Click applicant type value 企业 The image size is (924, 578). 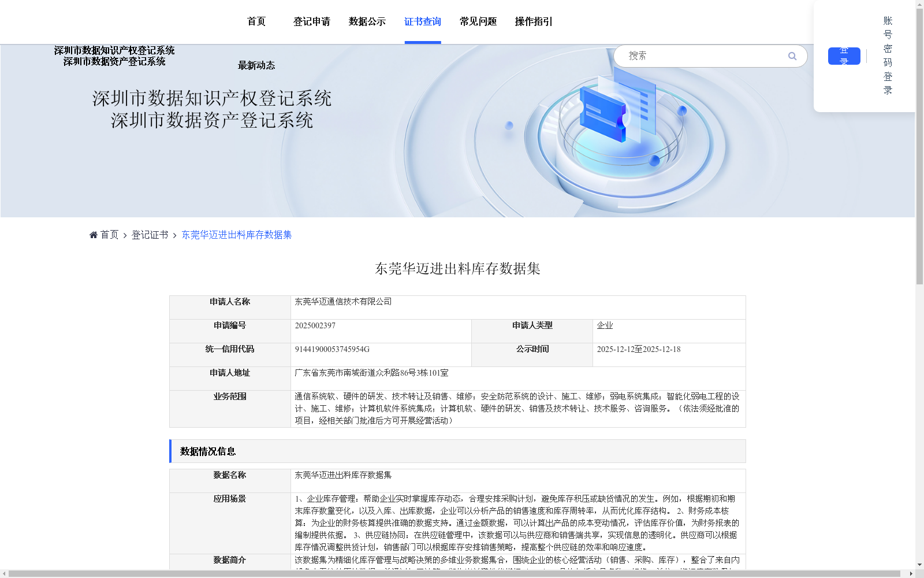pos(605,325)
